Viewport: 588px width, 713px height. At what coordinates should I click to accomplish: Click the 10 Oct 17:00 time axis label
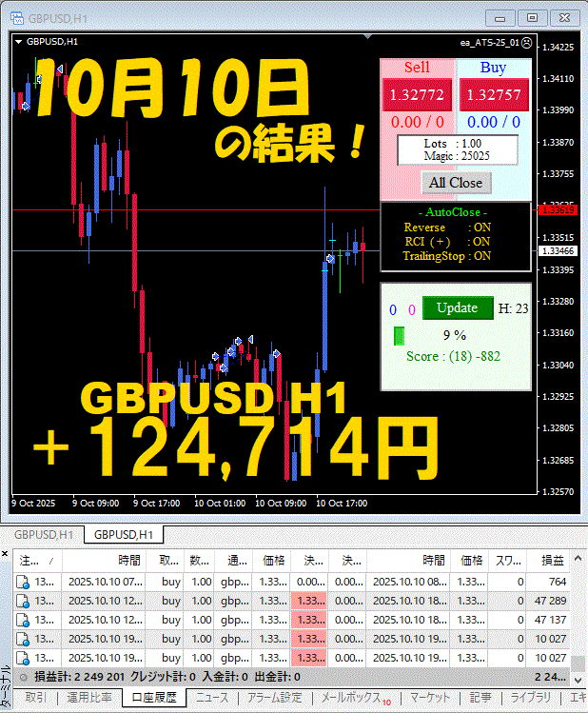(342, 504)
